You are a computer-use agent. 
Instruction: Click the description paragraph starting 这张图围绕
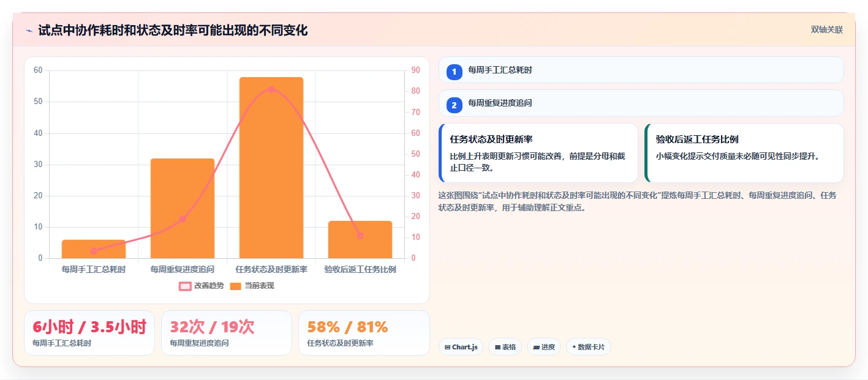click(x=637, y=201)
